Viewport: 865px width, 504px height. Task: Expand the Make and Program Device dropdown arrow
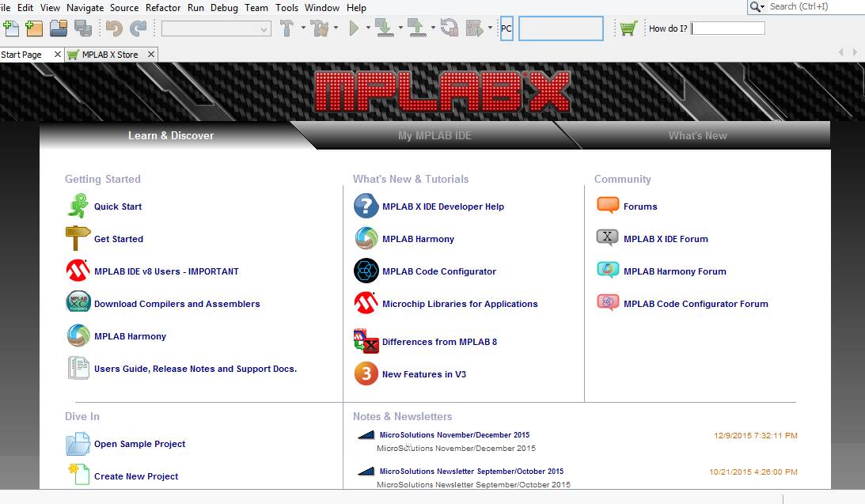tap(400, 28)
